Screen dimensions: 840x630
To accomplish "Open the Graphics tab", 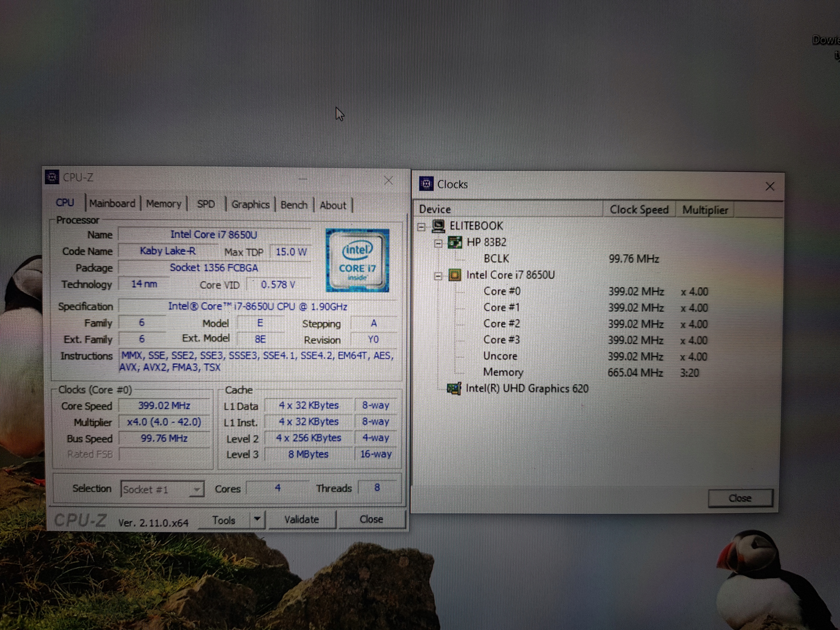I will coord(250,205).
